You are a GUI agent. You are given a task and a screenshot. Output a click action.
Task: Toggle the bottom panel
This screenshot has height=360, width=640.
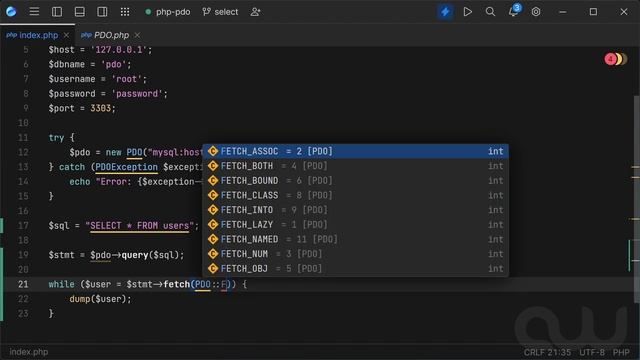[80, 12]
